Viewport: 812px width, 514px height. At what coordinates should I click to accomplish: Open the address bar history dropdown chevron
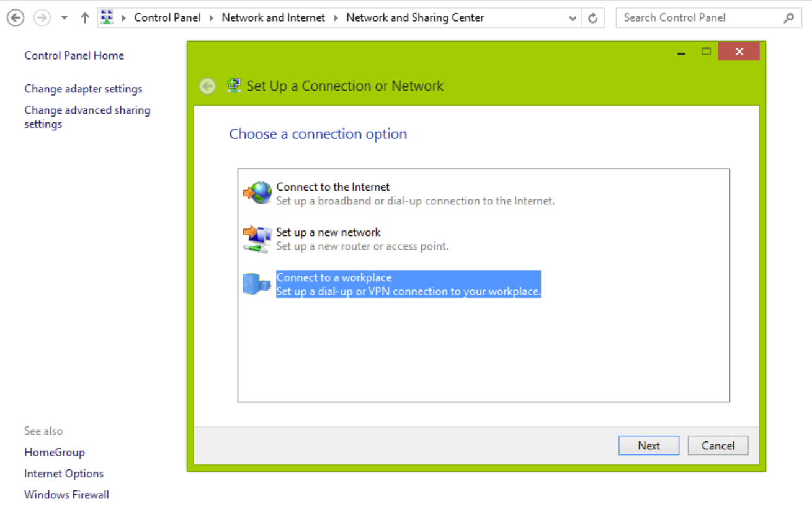point(572,17)
